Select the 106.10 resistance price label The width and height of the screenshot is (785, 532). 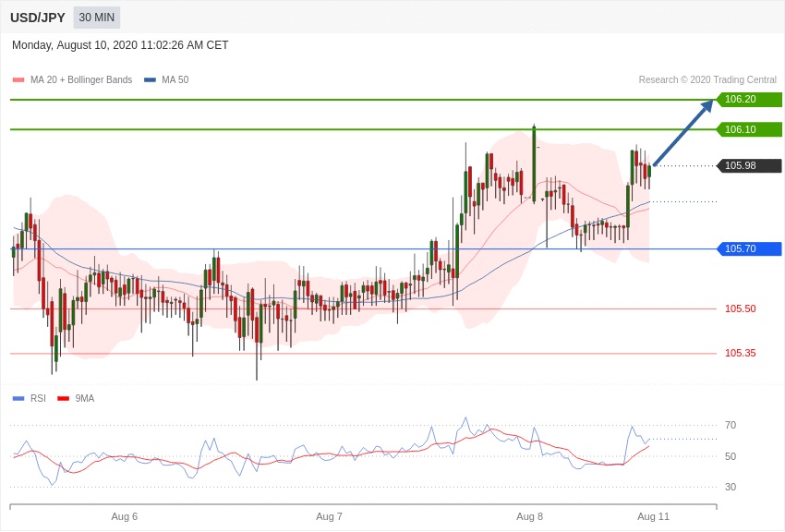[749, 129]
